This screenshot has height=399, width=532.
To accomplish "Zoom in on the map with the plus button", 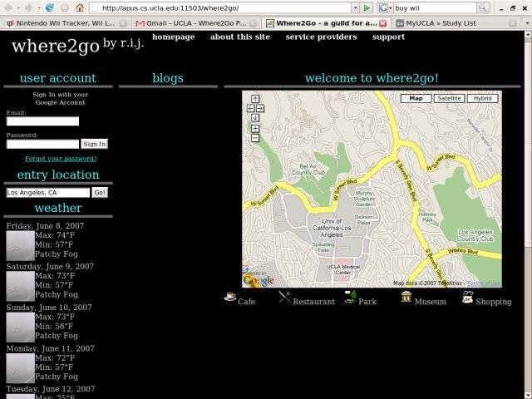I will pos(255,129).
